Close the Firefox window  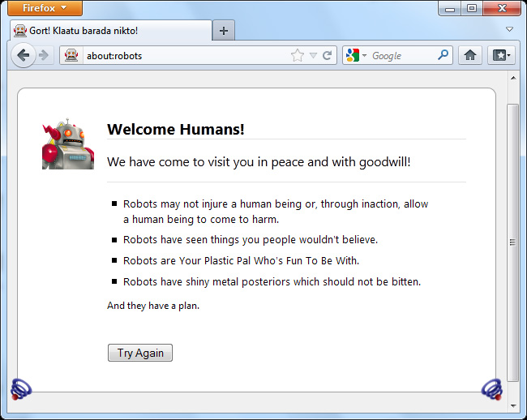tap(502, 8)
